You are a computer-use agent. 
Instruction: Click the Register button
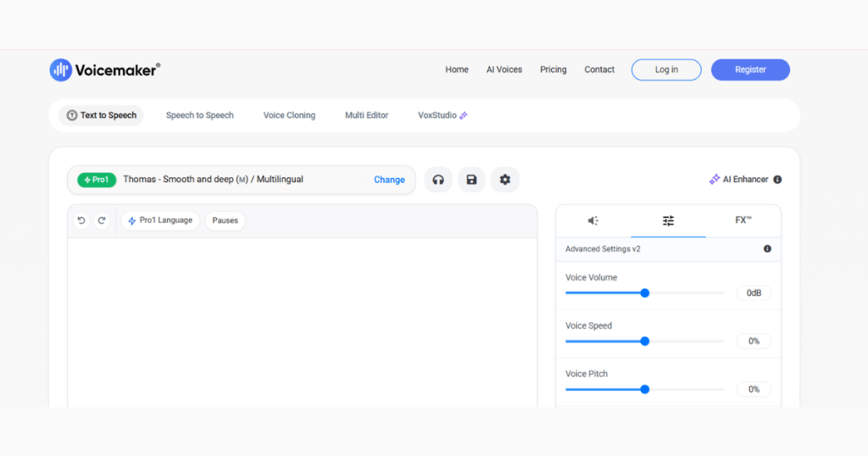(751, 70)
